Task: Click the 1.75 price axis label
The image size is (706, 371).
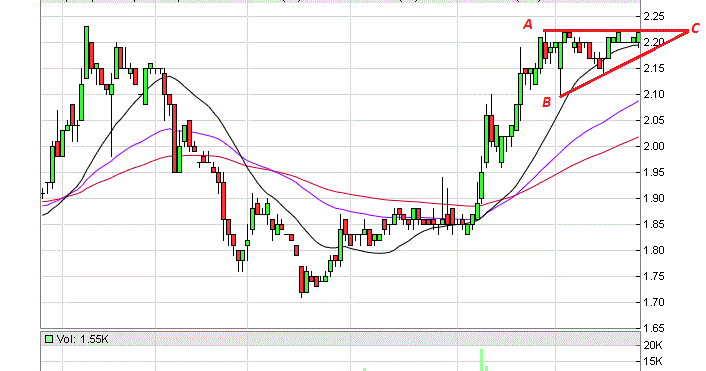Action: (x=654, y=276)
